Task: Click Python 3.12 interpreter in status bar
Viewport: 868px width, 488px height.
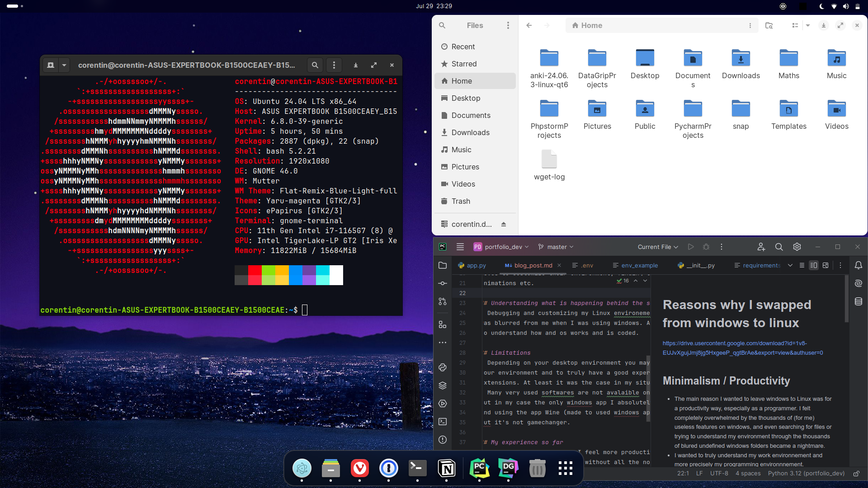Action: 806,474
